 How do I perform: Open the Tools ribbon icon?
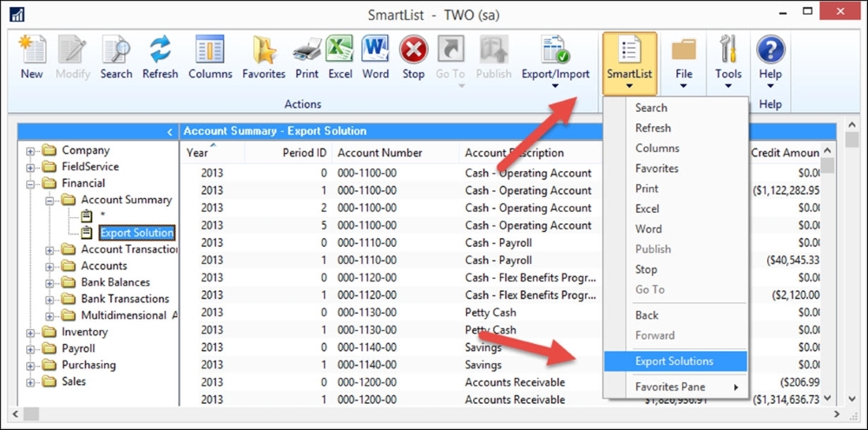coord(728,50)
